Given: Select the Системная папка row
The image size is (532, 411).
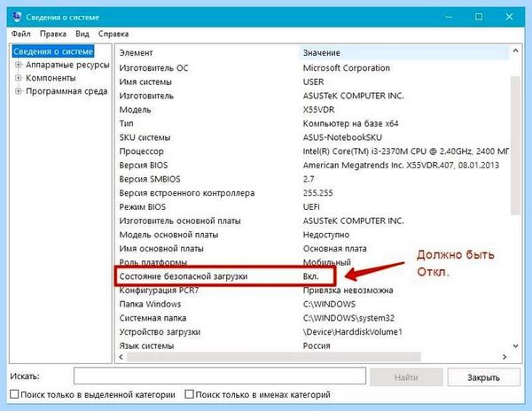Looking at the screenshot, I should 314,318.
